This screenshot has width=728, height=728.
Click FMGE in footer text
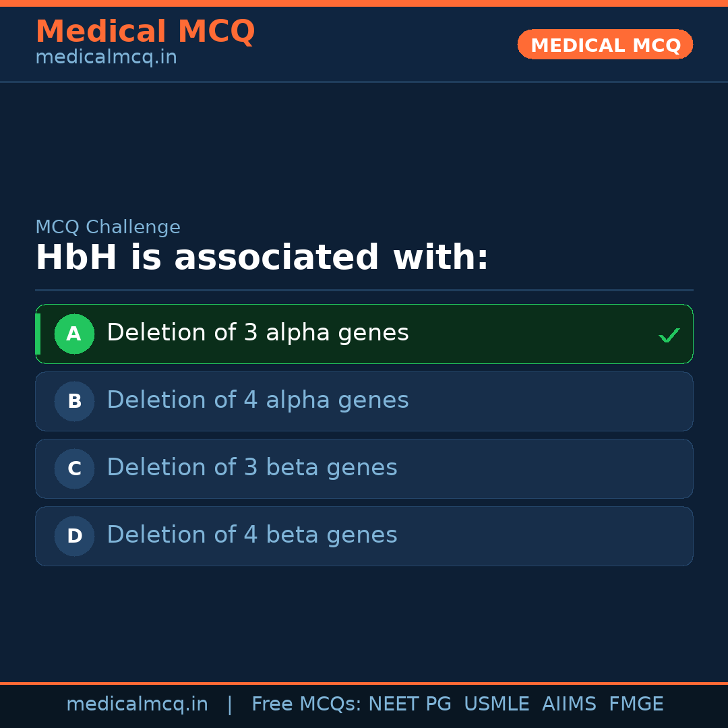[x=636, y=704]
